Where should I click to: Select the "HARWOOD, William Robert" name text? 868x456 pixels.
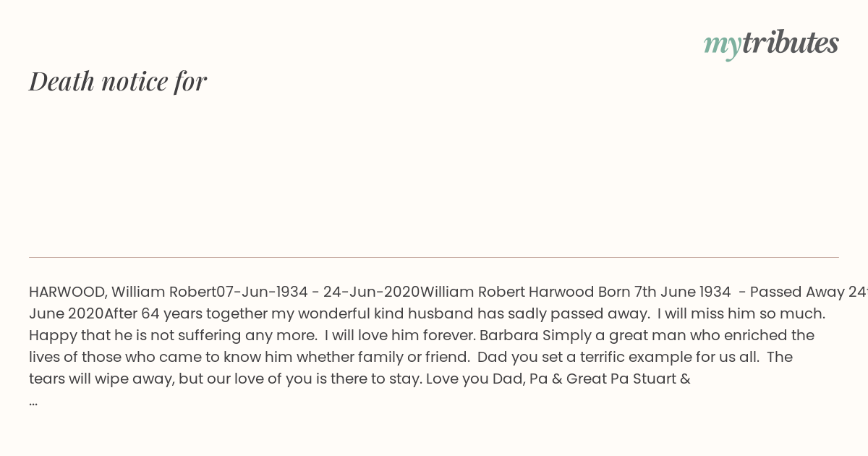122,292
